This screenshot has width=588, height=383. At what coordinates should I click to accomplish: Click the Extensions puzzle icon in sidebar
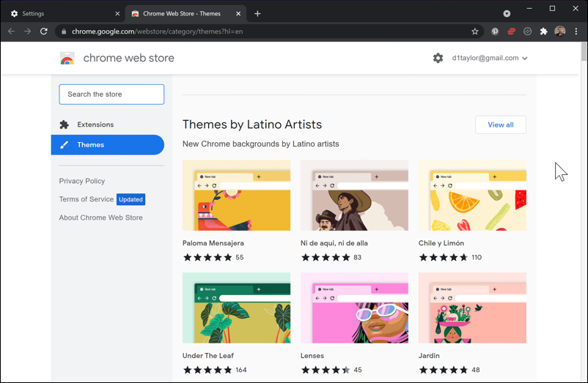tap(64, 124)
